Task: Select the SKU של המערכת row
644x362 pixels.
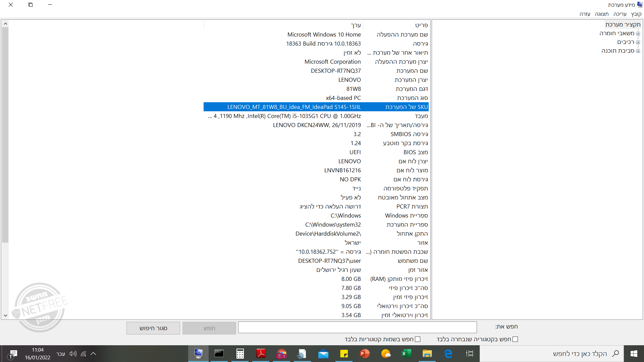Action: [316, 107]
